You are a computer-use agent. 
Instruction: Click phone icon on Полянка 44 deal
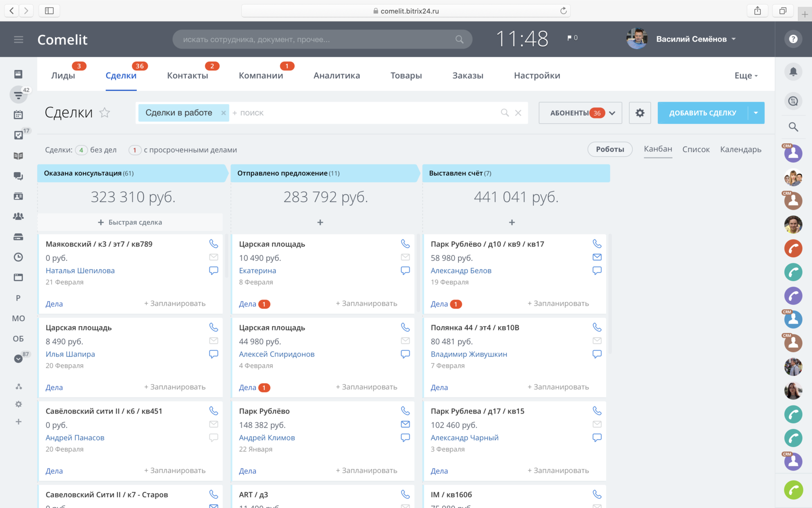click(x=597, y=328)
